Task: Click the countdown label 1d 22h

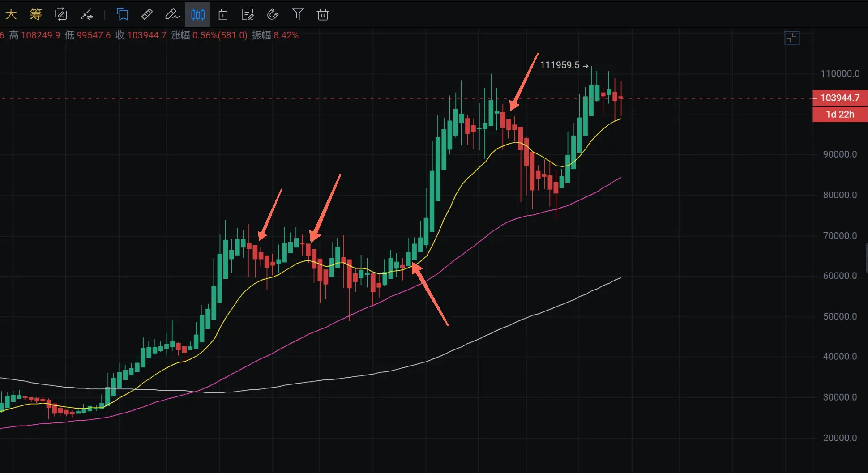Action: pos(840,114)
